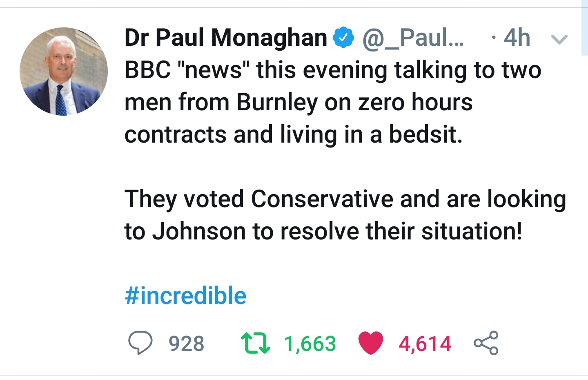The height and width of the screenshot is (380, 588).
Task: Tap the share icon
Action: pos(486,342)
